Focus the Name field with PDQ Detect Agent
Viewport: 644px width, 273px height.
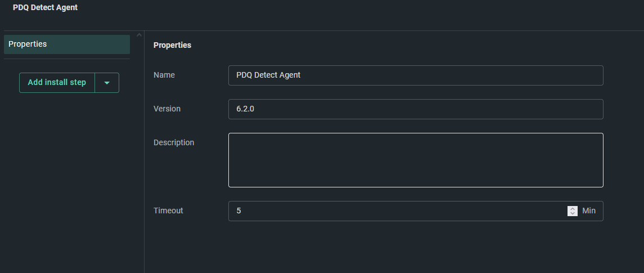pos(416,75)
